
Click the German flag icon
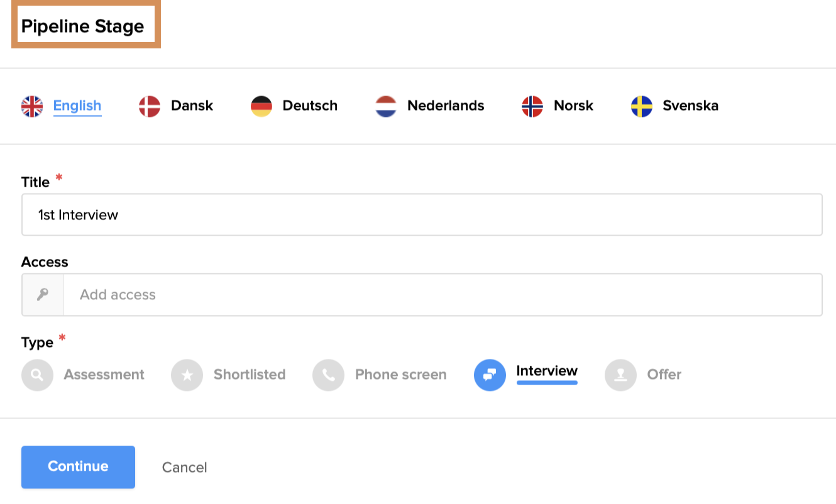261,106
